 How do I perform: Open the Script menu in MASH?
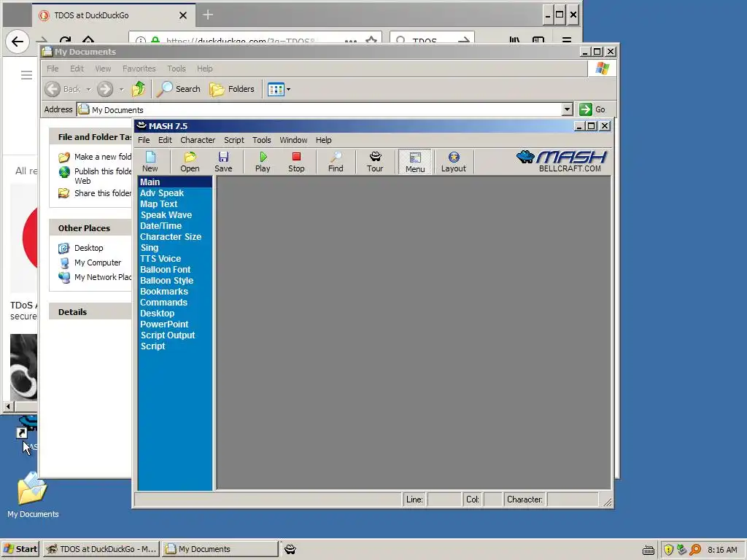[234, 140]
